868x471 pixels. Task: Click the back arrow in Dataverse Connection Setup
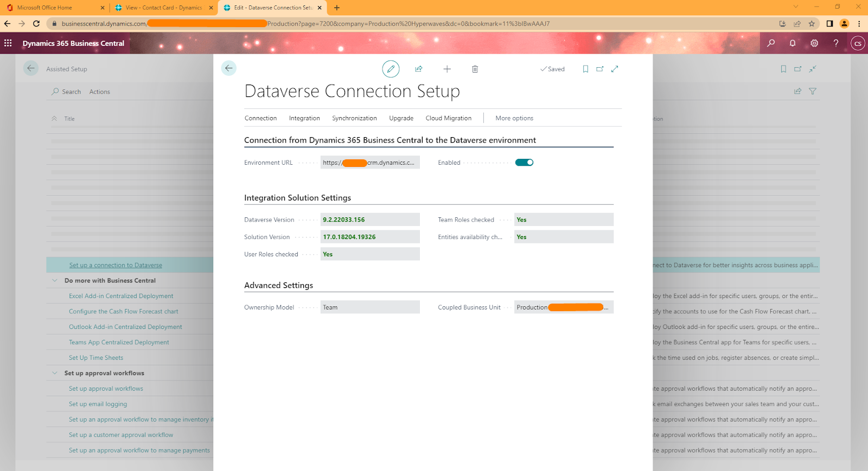point(228,68)
